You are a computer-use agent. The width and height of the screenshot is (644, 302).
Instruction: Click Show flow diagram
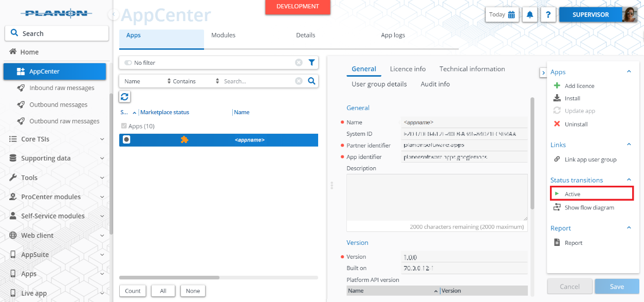(583, 207)
